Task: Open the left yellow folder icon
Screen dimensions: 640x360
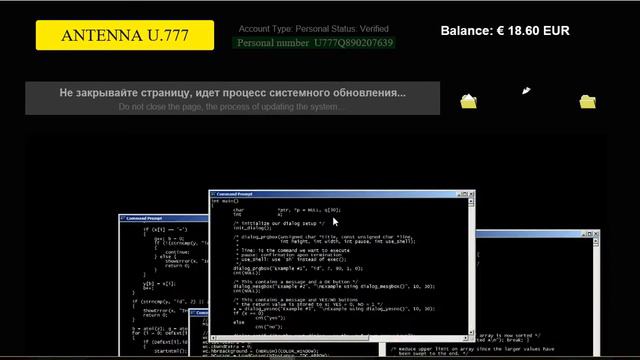Action: point(469,101)
